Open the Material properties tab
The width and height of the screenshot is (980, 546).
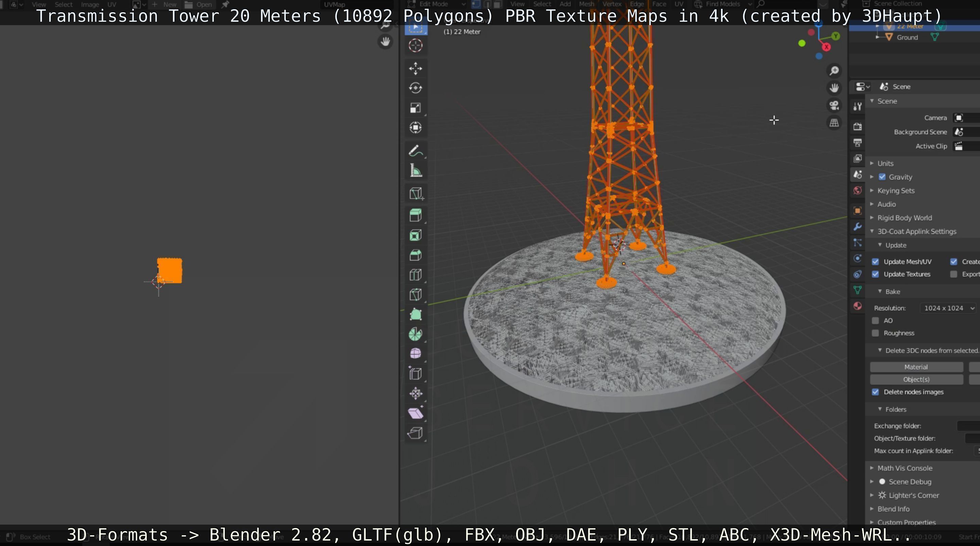(858, 306)
